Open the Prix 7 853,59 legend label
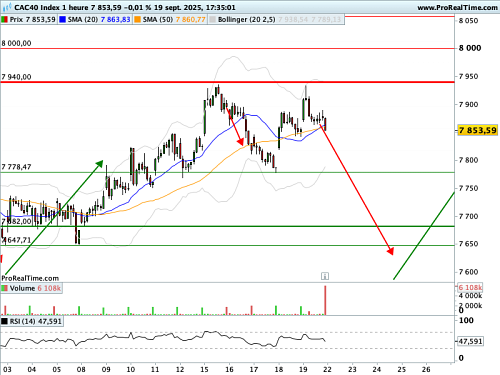 32,20
